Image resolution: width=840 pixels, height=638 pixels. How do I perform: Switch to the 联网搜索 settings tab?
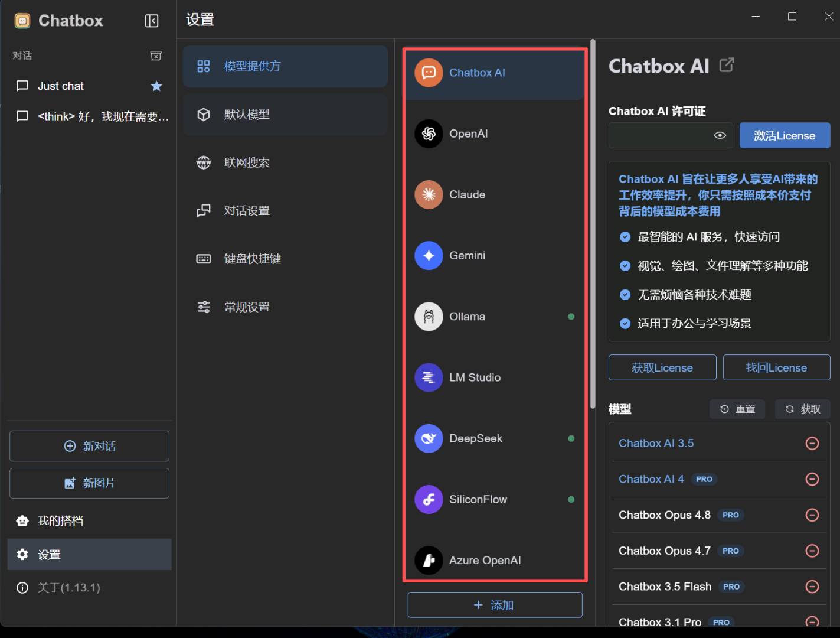285,162
